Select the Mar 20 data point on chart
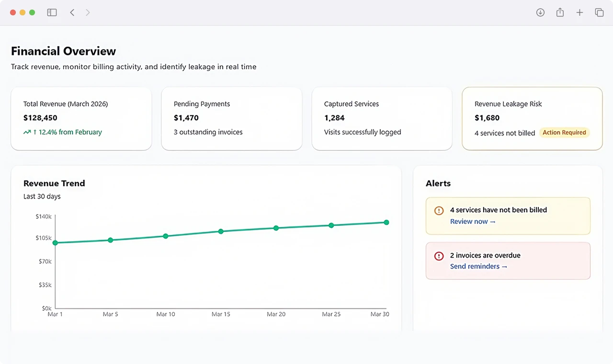This screenshot has width=613, height=364. [x=276, y=228]
